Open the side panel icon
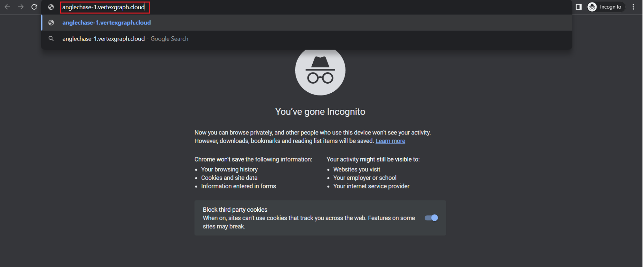This screenshot has width=644, height=267. pos(579,7)
